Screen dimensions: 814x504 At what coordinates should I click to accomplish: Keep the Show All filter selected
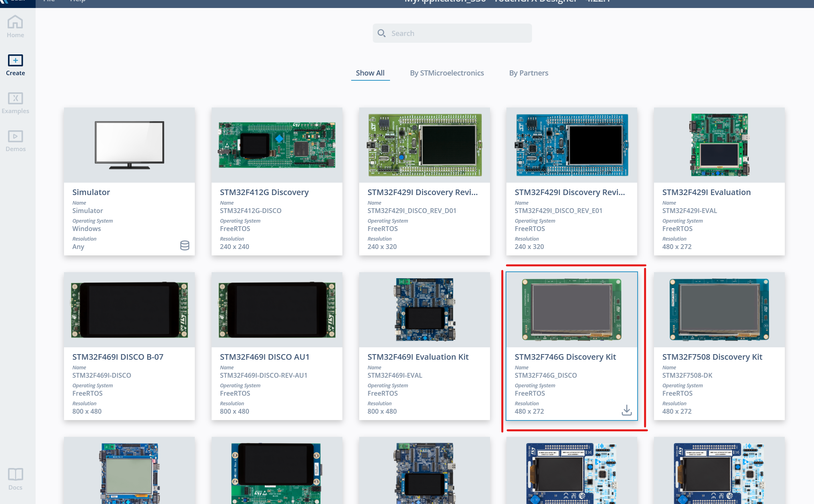tap(370, 73)
